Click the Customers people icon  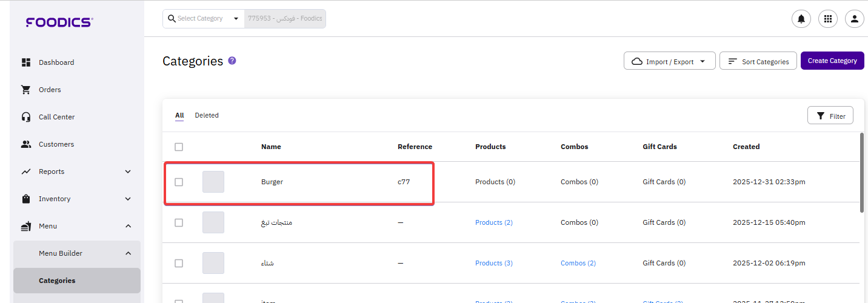pyautogui.click(x=26, y=144)
